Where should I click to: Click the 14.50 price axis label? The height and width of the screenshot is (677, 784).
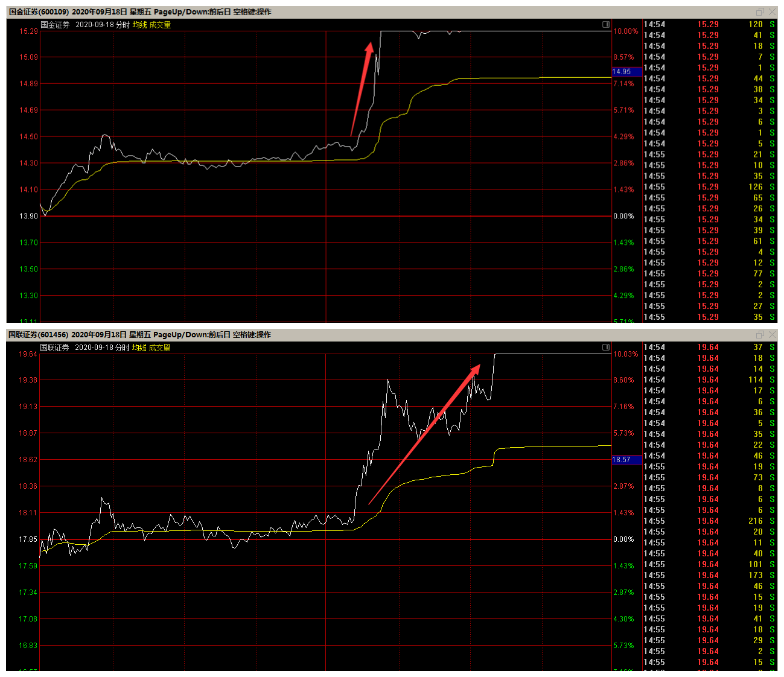point(28,137)
